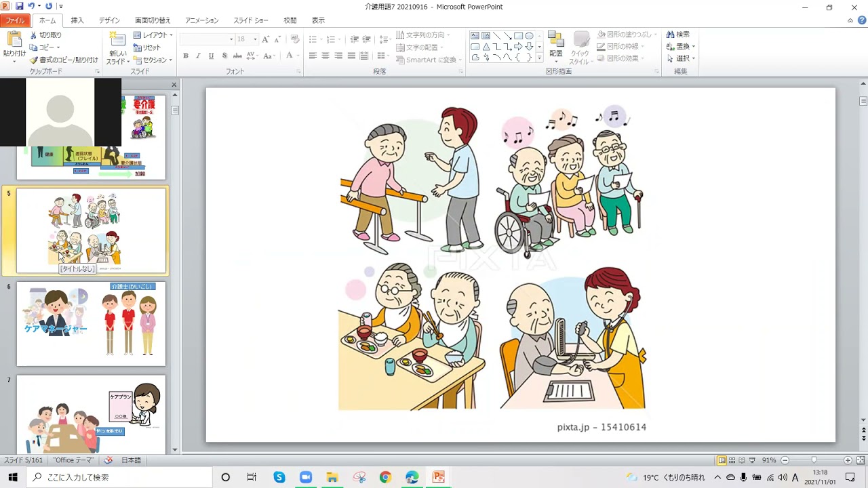
Task: Center text in paragraph group
Action: click(x=325, y=56)
